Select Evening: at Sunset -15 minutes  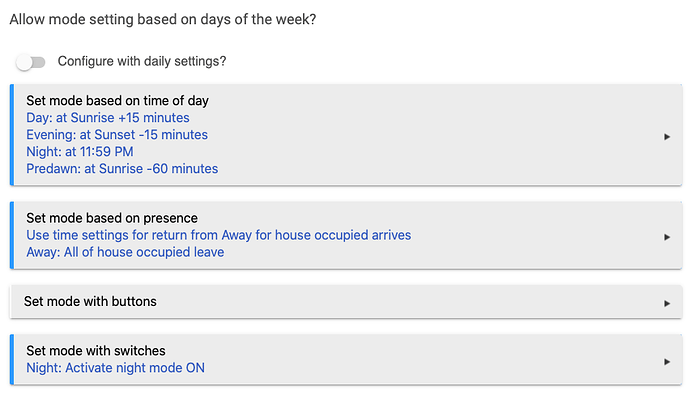(117, 135)
